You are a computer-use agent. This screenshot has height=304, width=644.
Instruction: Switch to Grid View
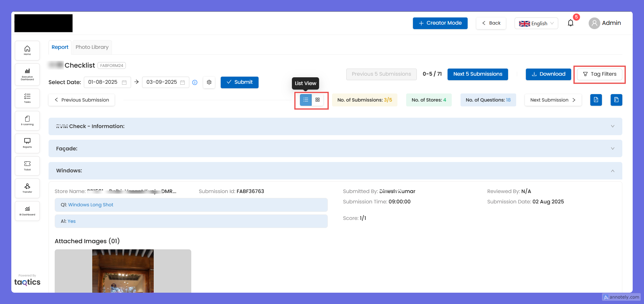coord(317,100)
